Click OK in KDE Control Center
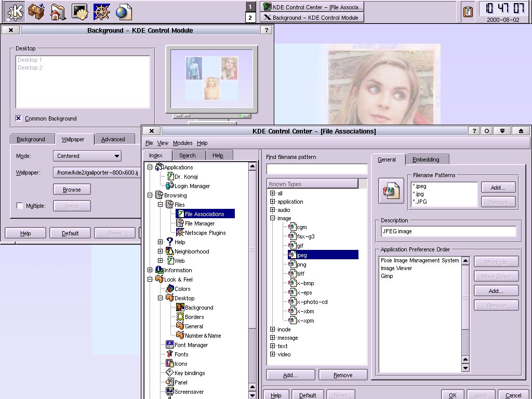This screenshot has width=532, height=399. tap(453, 395)
